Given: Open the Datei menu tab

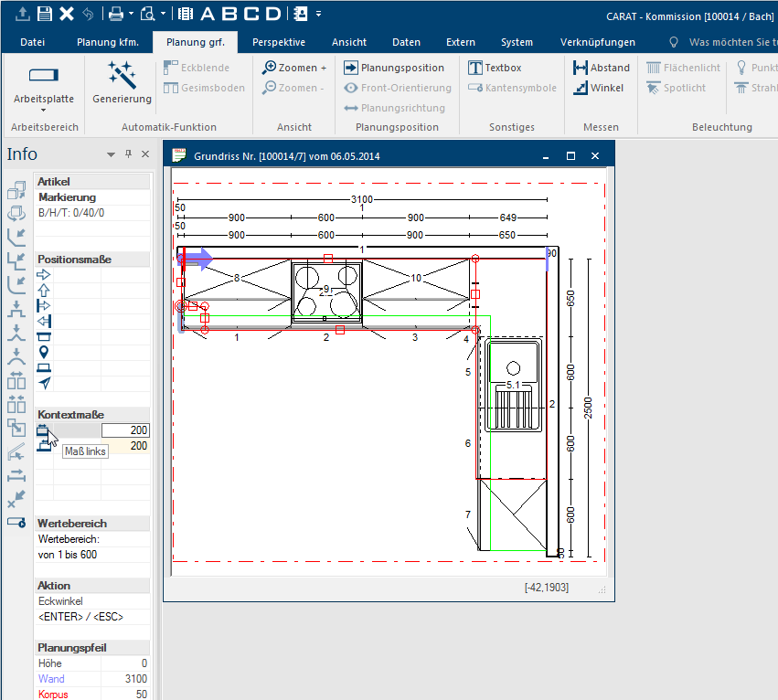Looking at the screenshot, I should point(33,42).
